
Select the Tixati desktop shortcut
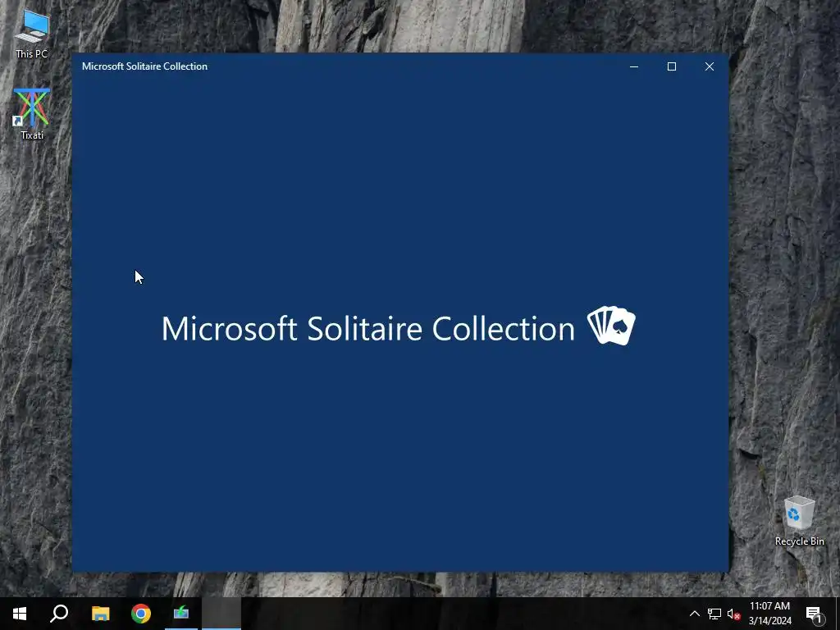point(32,114)
